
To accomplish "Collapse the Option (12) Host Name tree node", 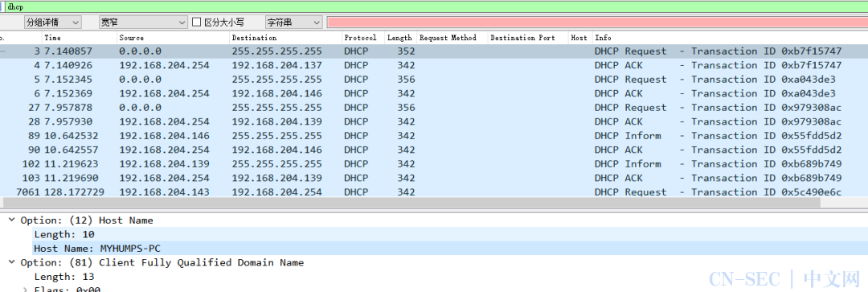I will click(11, 220).
